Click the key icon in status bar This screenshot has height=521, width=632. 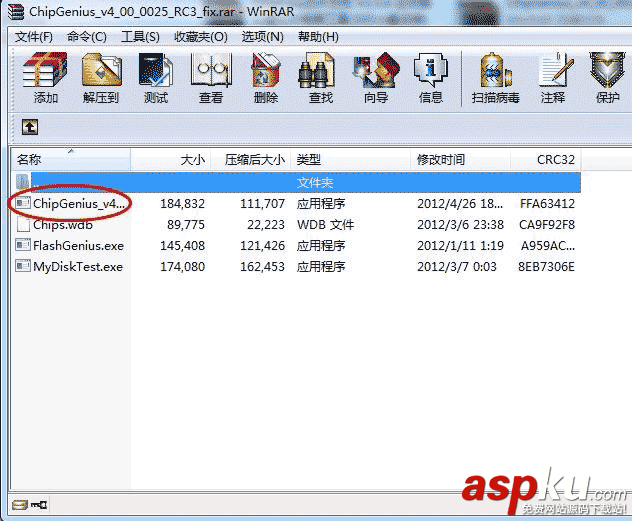pos(39,504)
